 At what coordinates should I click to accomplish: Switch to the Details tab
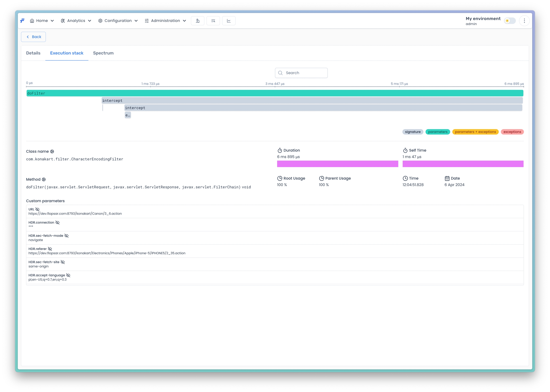pos(33,53)
